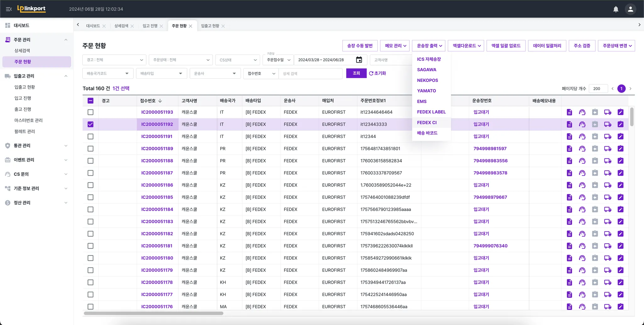The width and height of the screenshot is (644, 325).
Task: Click the truck delivery icon for IC2000051189
Action: 608,149
